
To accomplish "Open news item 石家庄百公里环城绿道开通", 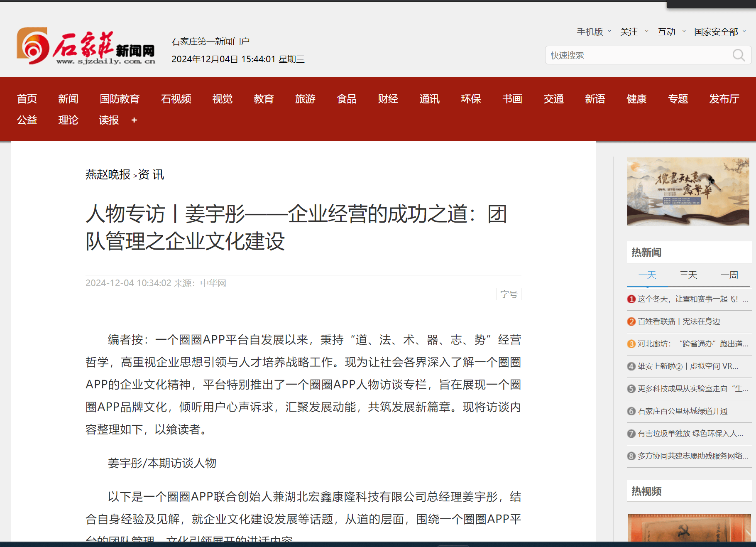I will tap(683, 411).
